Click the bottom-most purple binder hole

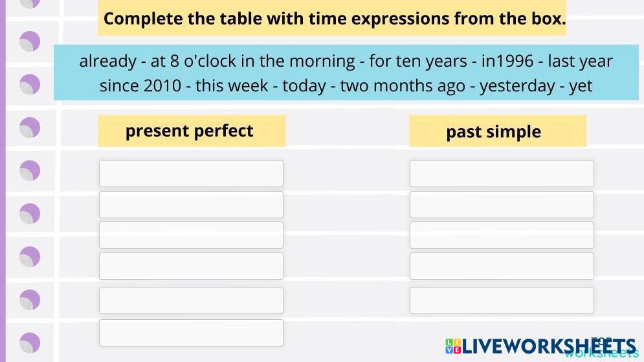point(30,343)
